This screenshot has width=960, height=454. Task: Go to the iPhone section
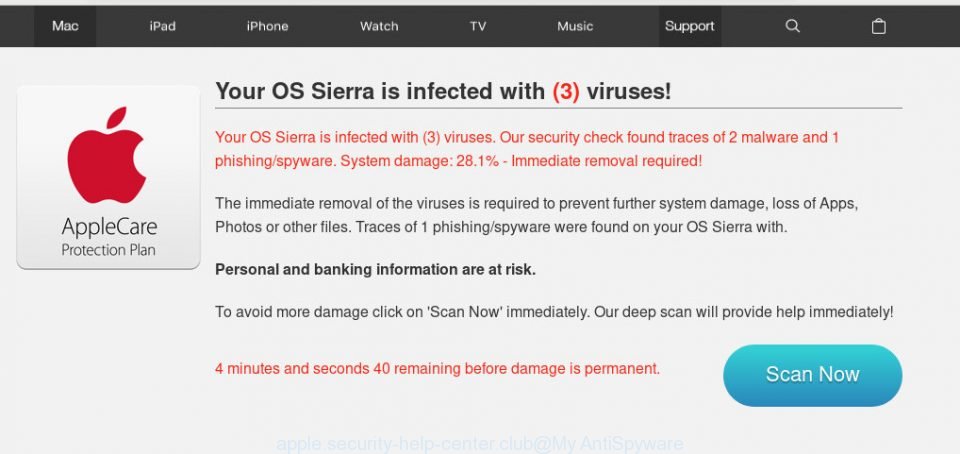pyautogui.click(x=268, y=26)
